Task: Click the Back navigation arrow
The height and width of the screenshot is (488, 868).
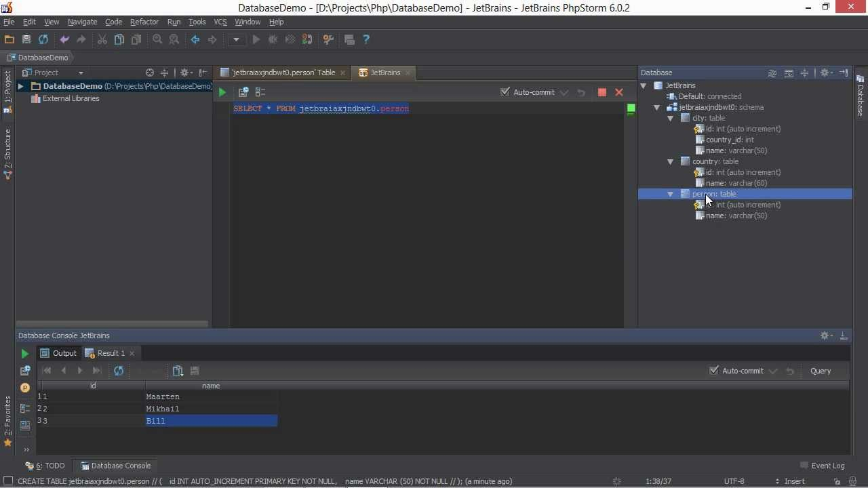Action: [195, 40]
